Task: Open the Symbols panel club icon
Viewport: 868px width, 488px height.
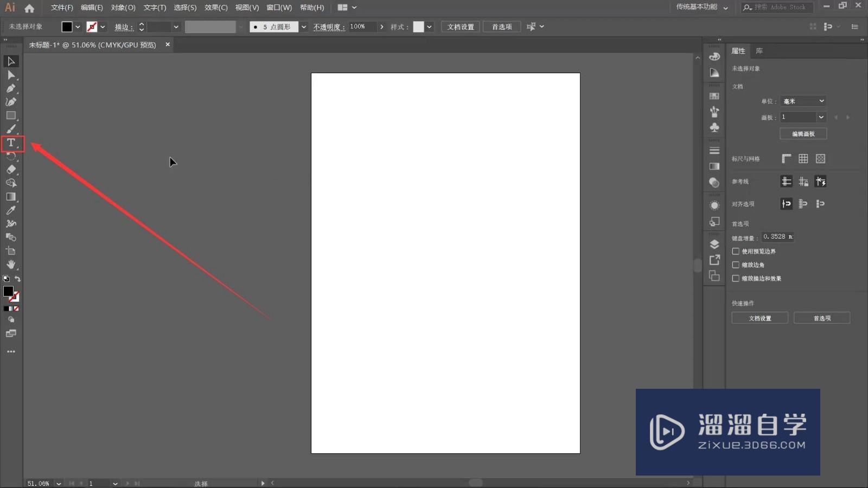Action: [x=714, y=127]
